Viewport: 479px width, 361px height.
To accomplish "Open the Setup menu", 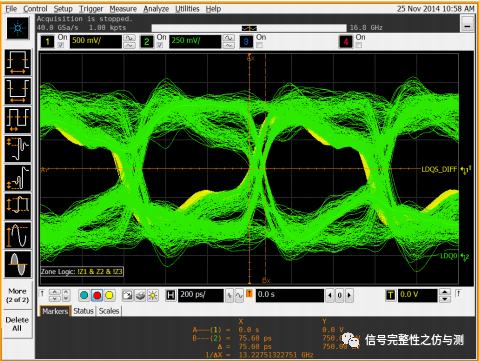I will [x=63, y=9].
